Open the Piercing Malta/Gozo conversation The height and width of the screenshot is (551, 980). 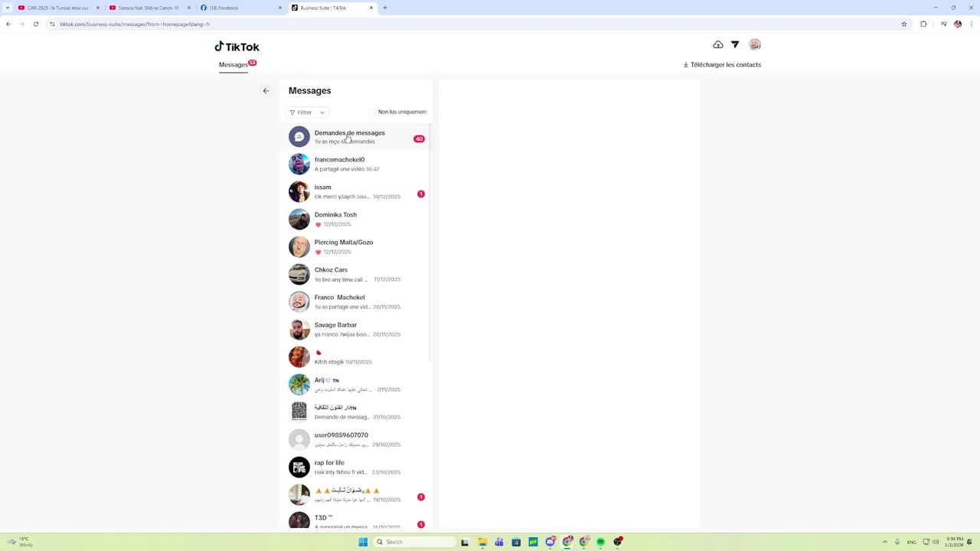[356, 246]
